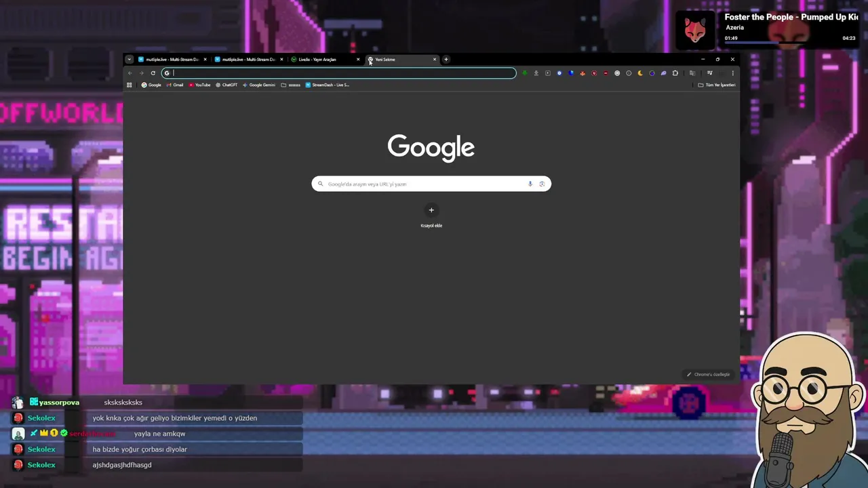
Task: Click the green download-arrow extension icon
Action: [x=525, y=73]
